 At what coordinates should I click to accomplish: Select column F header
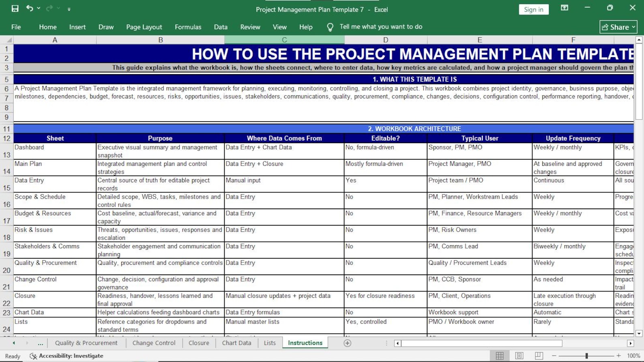point(573,40)
